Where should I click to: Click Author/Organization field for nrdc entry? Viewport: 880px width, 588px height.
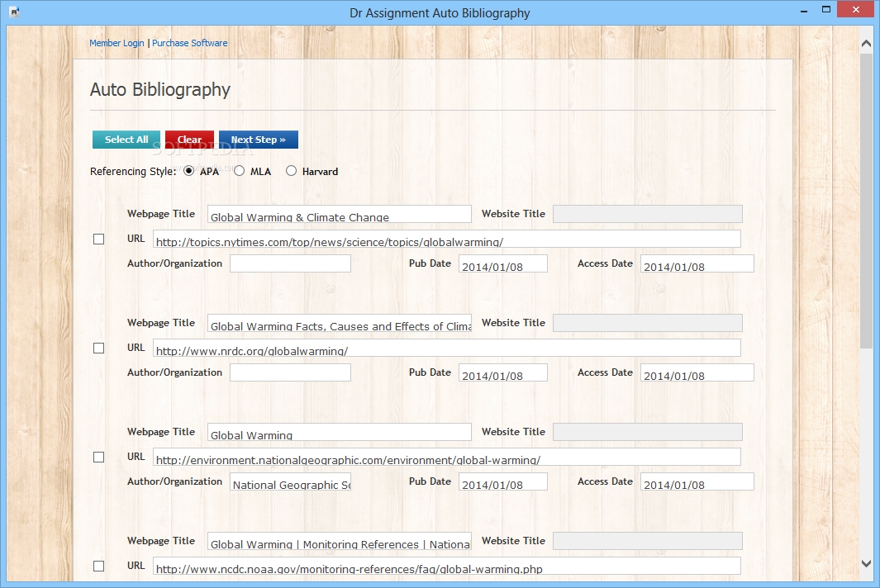(290, 372)
